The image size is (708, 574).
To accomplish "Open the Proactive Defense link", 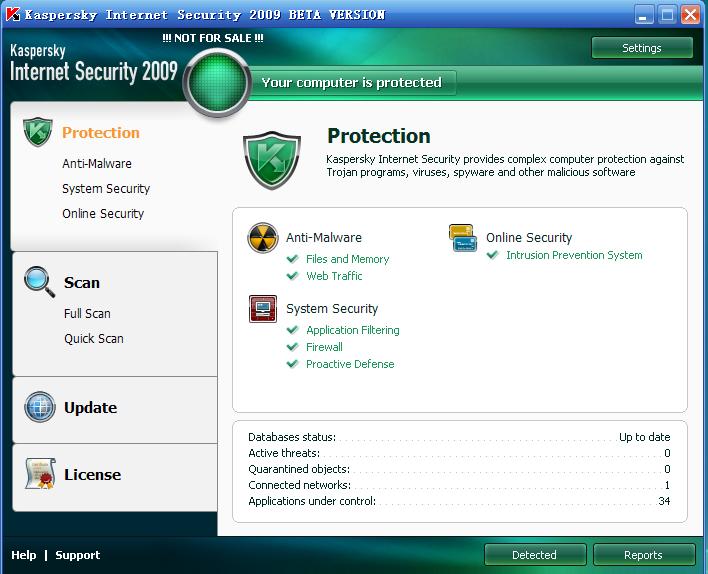I will pos(350,364).
